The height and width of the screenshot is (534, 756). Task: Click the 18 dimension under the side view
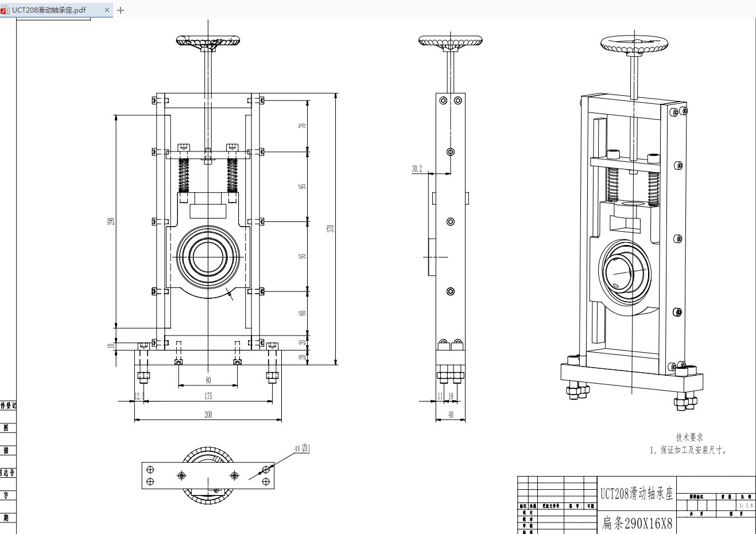click(451, 396)
